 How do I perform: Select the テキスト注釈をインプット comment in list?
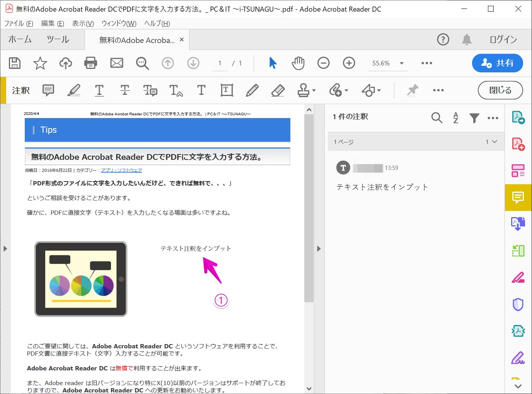pos(382,187)
